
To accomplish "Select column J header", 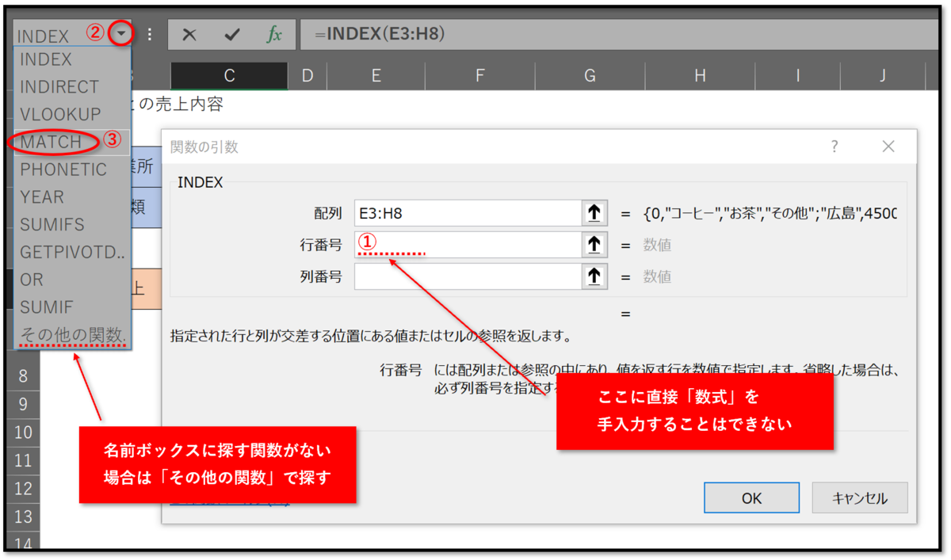I will click(x=882, y=76).
